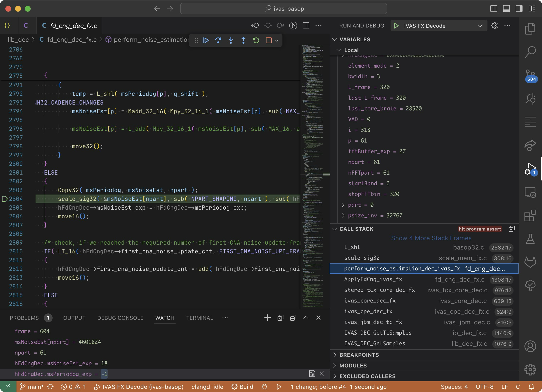
Task: Switch to the TERMINAL tab
Action: tap(199, 318)
